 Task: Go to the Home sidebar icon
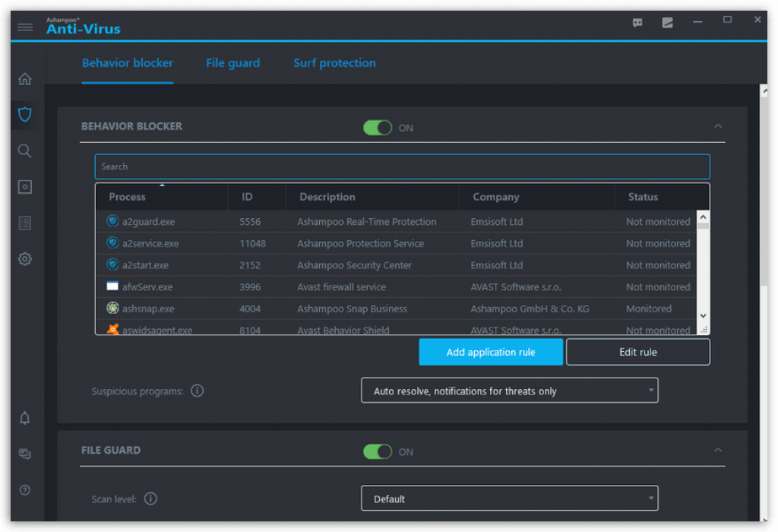(25, 79)
